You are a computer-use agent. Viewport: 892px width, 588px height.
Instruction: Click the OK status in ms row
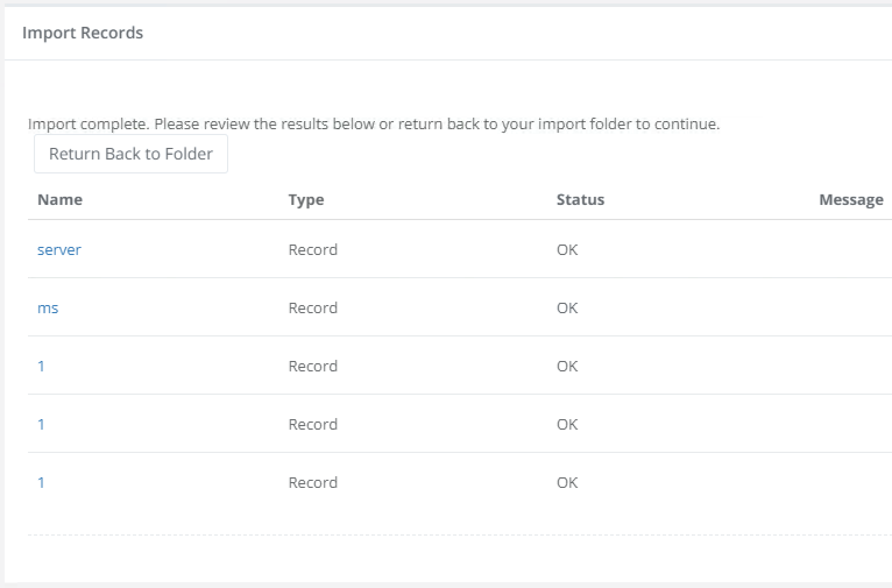[x=567, y=308]
